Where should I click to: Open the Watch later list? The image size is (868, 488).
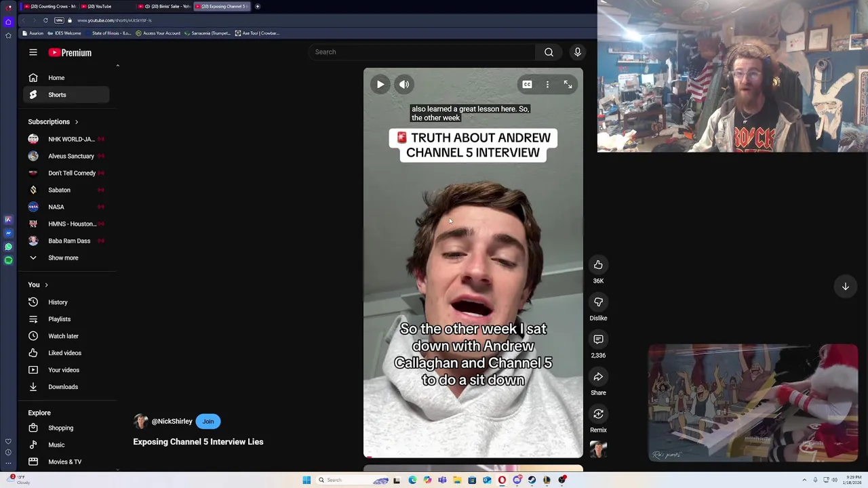click(66, 336)
